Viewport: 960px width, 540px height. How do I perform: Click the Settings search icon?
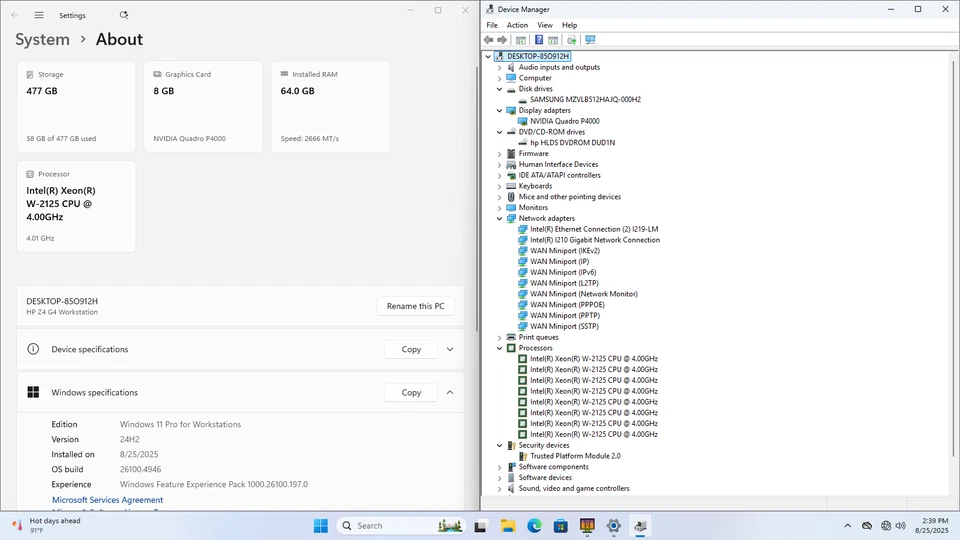point(124,15)
